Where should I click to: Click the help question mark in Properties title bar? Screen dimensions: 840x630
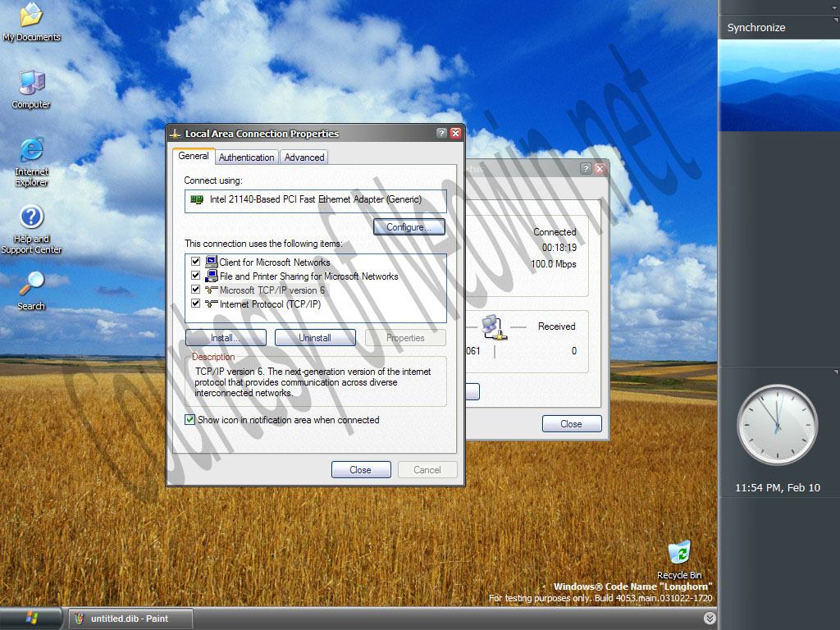point(441,133)
